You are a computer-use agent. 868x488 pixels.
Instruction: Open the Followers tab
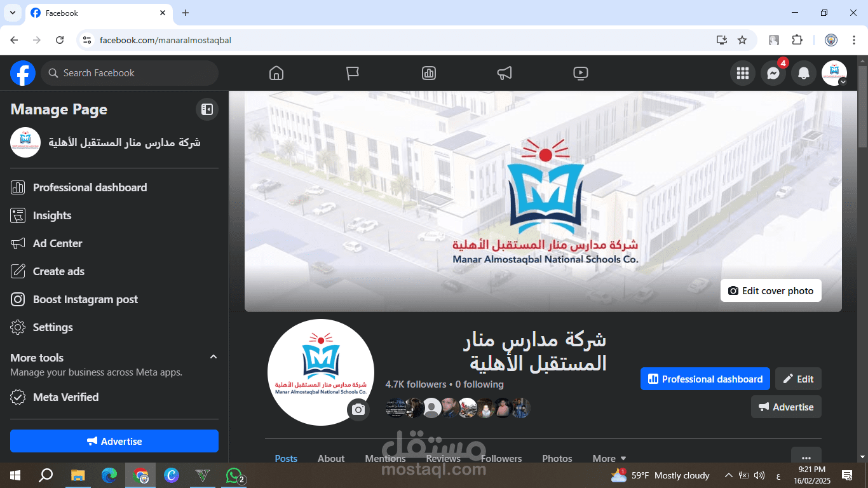(501, 458)
